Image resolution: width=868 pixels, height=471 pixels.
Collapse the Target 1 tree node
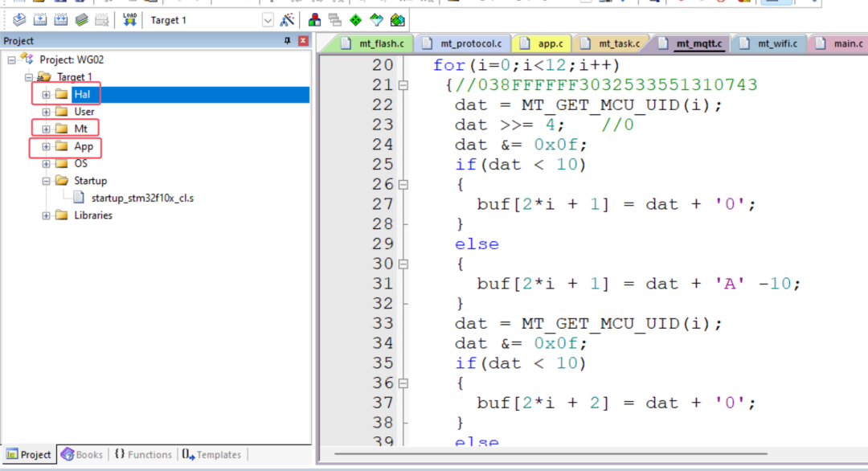(29, 77)
